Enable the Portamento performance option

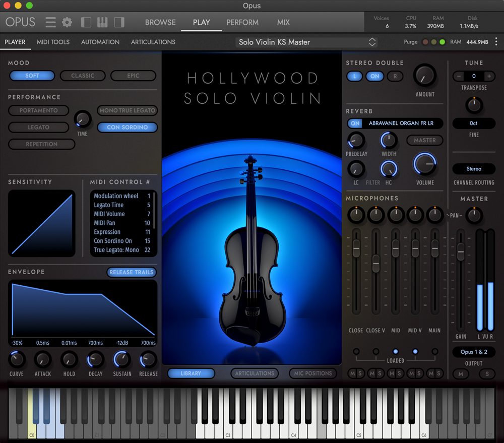(x=38, y=110)
